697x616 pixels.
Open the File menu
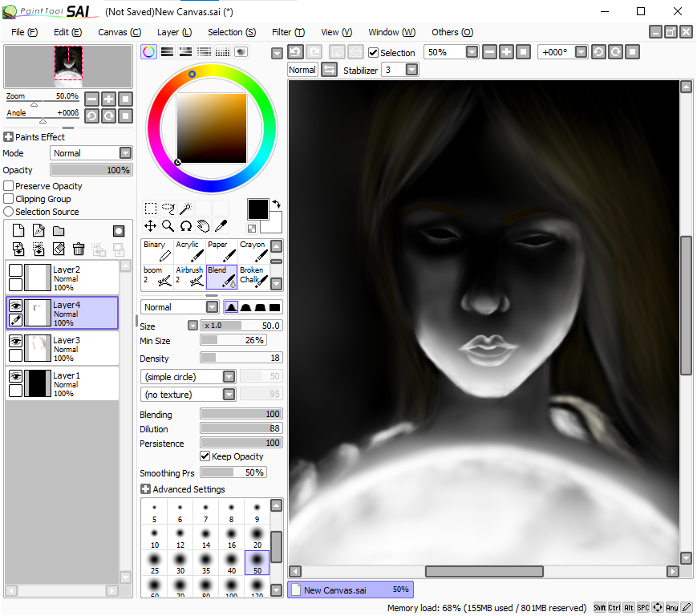tap(24, 32)
